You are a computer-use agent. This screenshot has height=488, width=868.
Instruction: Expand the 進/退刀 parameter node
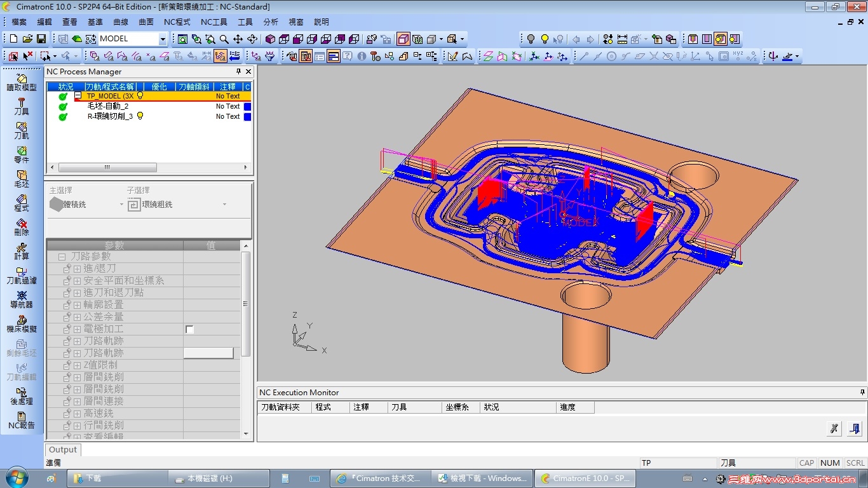point(77,269)
